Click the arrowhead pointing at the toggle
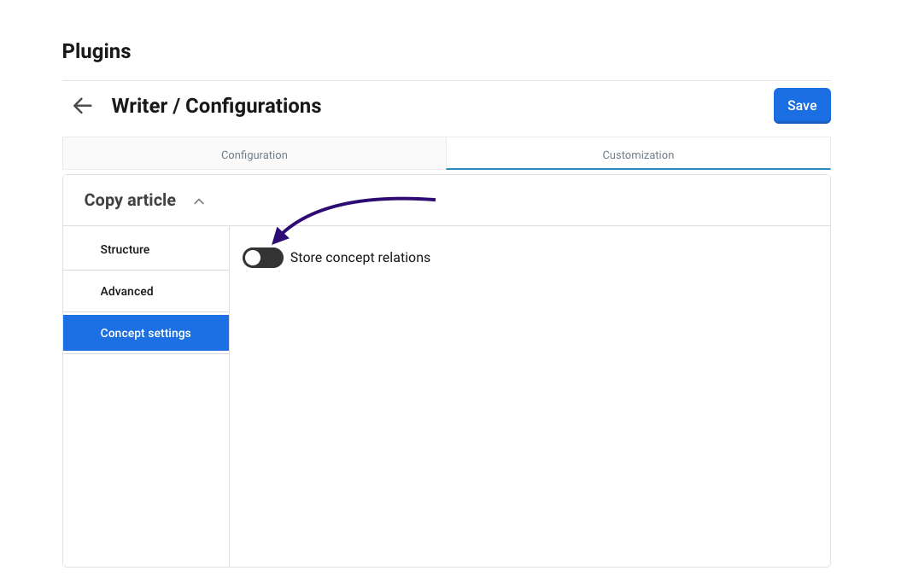Image resolution: width=913 pixels, height=588 pixels. (x=278, y=236)
